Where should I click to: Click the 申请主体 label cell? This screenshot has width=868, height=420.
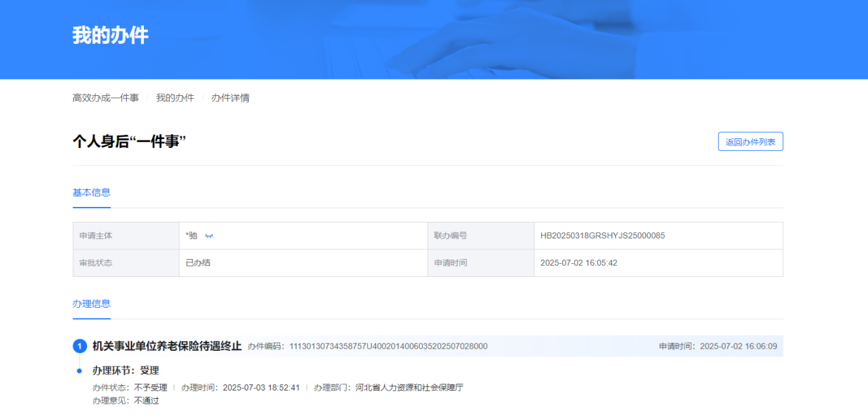[96, 236]
